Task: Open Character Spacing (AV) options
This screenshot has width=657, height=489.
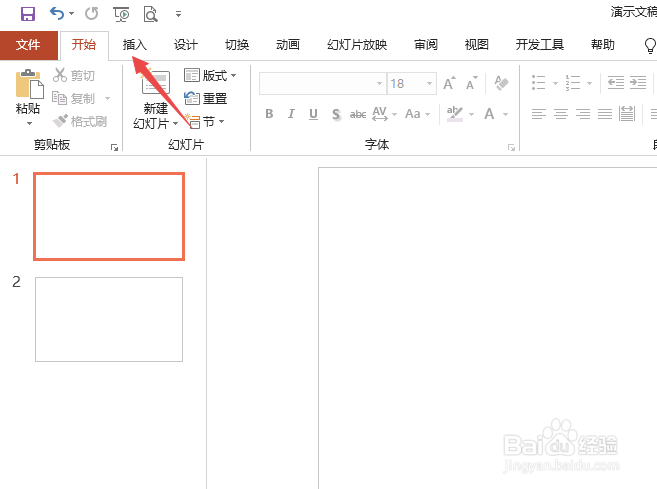Action: pos(384,114)
